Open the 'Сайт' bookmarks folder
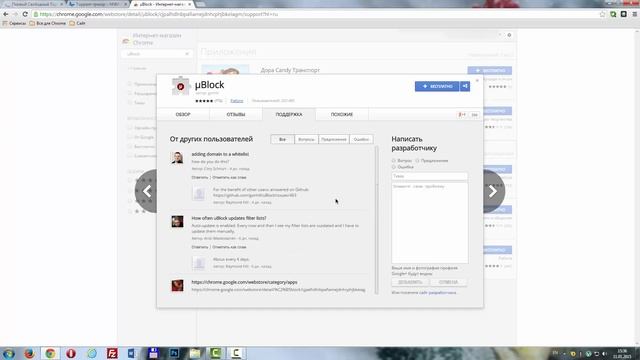 [x=77, y=24]
